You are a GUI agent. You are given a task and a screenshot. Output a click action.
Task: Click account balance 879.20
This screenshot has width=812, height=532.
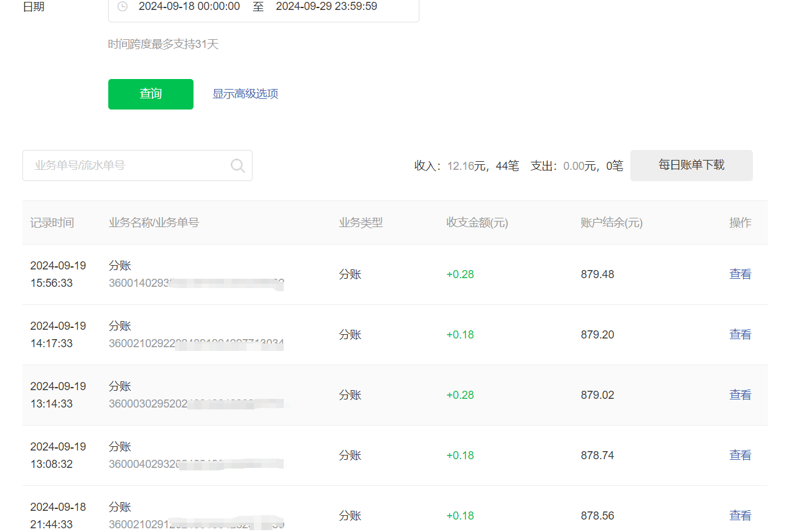pyautogui.click(x=597, y=335)
